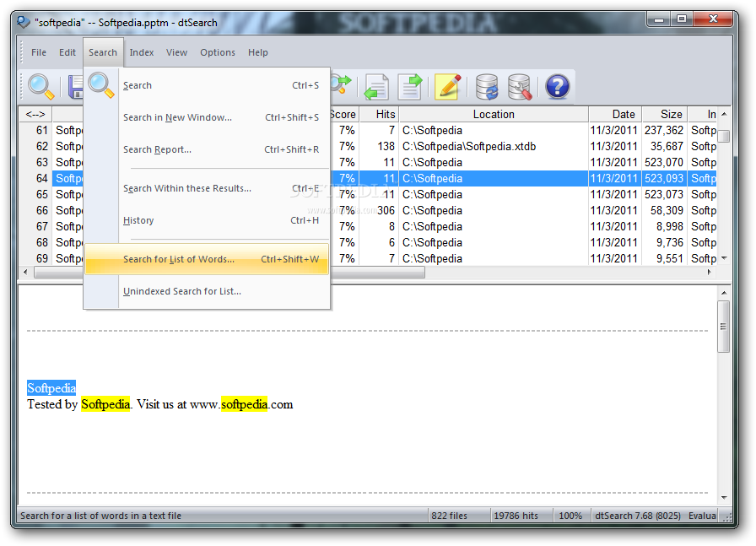This screenshot has height=546, width=756.
Task: Click the dtSearch title bar app icon
Action: 23,22
